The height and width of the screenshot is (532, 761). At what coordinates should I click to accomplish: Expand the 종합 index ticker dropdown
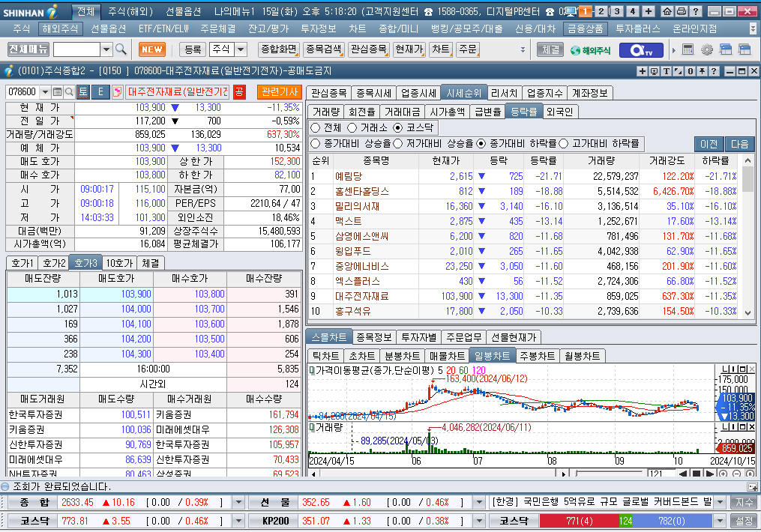[x=238, y=503]
